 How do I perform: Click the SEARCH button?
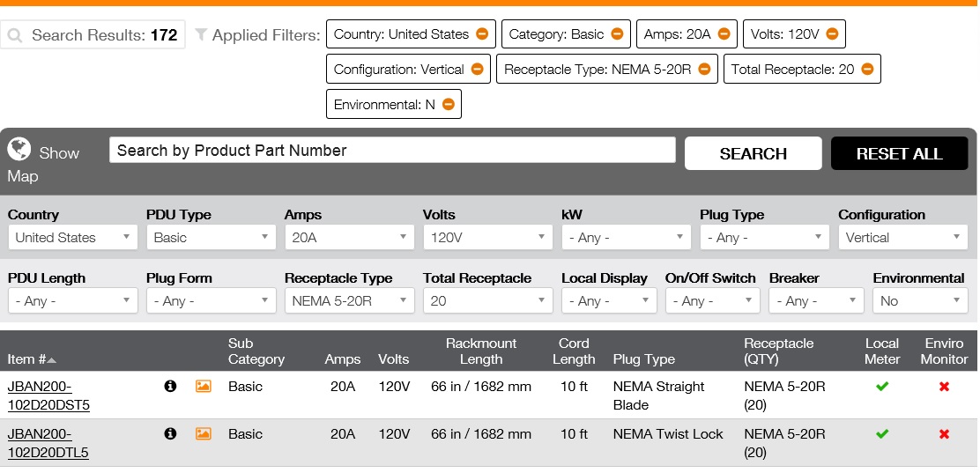(753, 153)
